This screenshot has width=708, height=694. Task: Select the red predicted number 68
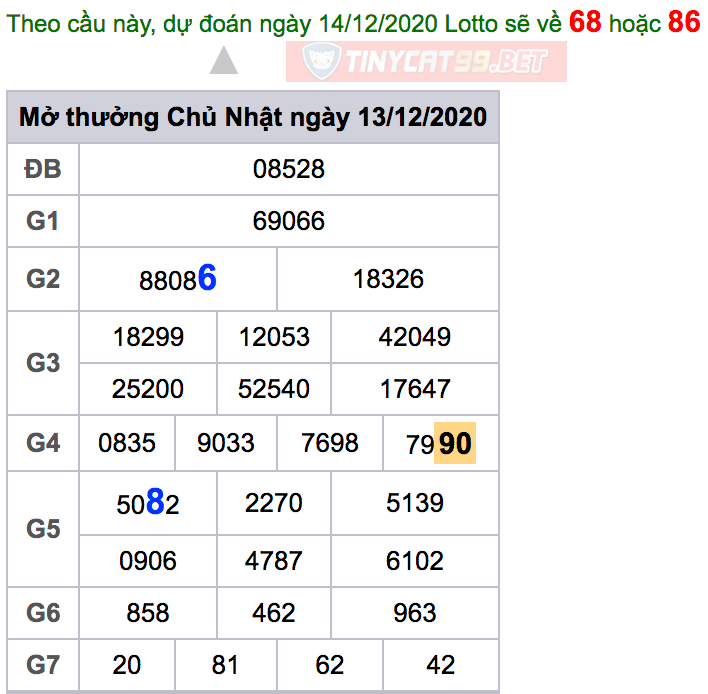[x=585, y=22]
